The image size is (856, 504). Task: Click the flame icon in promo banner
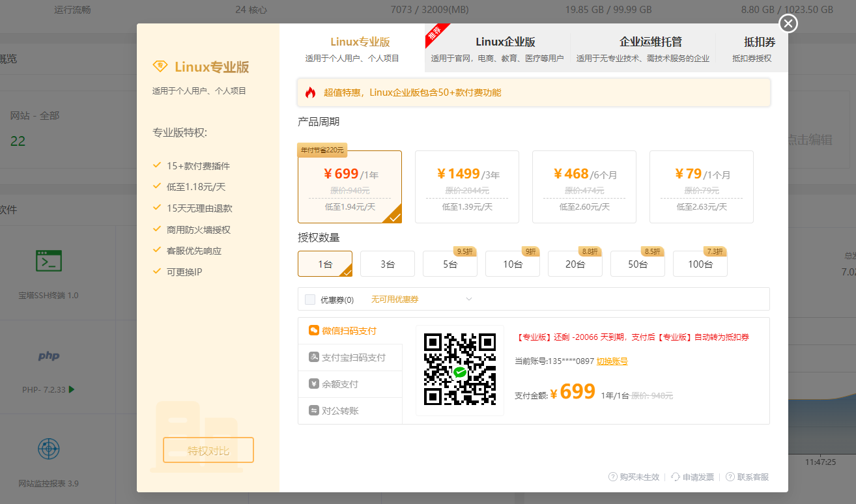point(310,92)
